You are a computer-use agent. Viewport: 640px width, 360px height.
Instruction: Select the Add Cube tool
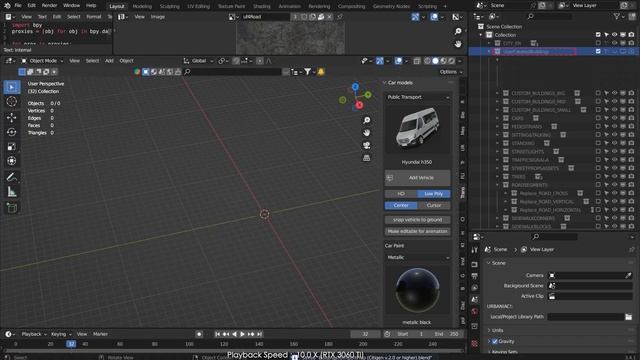click(x=11, y=208)
